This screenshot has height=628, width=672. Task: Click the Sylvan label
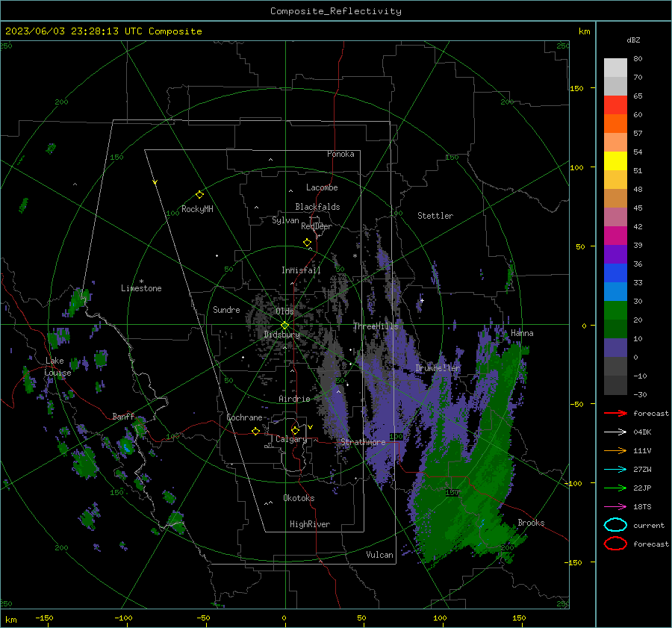click(x=285, y=220)
